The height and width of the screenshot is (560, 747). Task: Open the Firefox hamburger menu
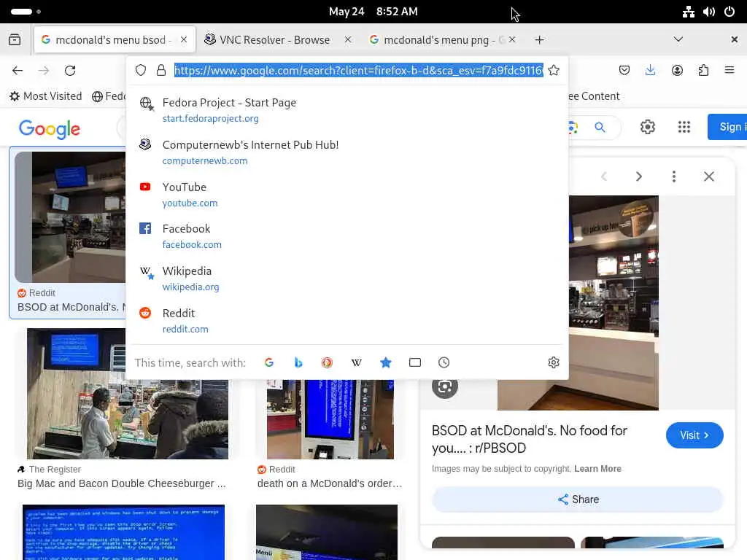[729, 71]
